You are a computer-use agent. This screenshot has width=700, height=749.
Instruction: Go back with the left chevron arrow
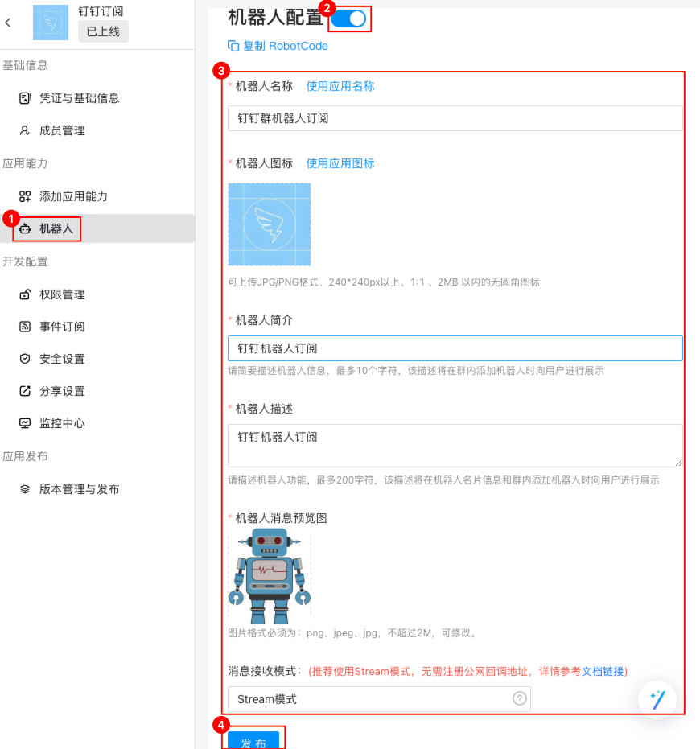point(8,23)
